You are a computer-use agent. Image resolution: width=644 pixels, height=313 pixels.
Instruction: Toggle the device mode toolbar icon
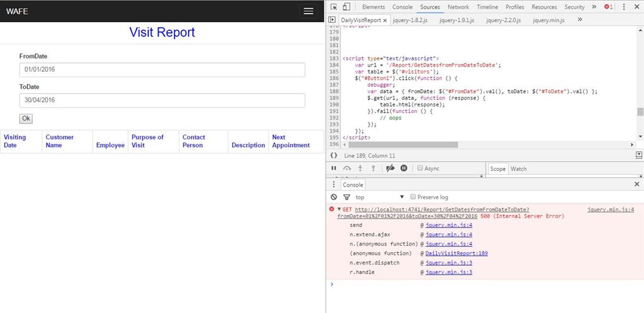[x=347, y=7]
